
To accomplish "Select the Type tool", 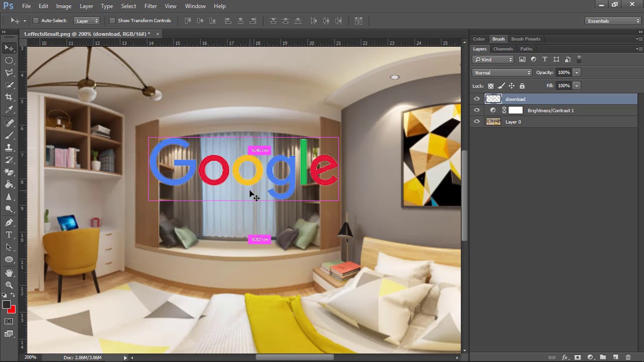I will click(x=9, y=235).
